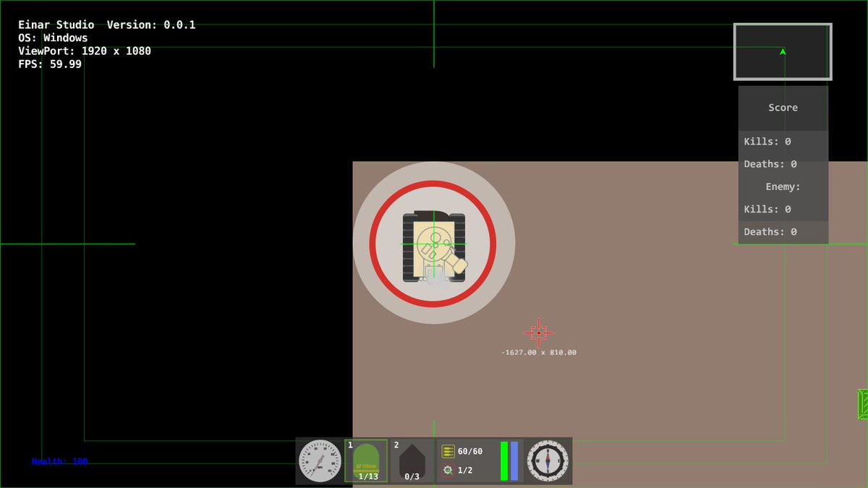
Task: Click the red aiming crosshair
Action: click(x=539, y=333)
